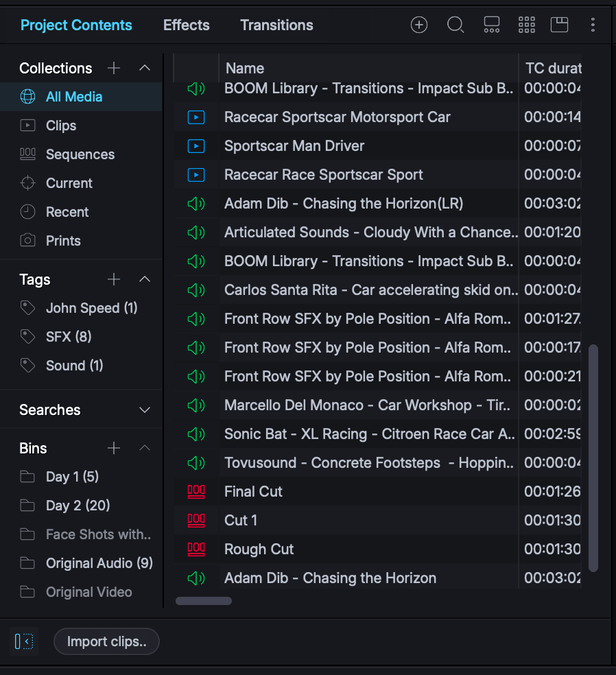This screenshot has width=616, height=675.
Task: Select Carlos Santa Rita - Car accelerating skid row
Action: tap(377, 290)
